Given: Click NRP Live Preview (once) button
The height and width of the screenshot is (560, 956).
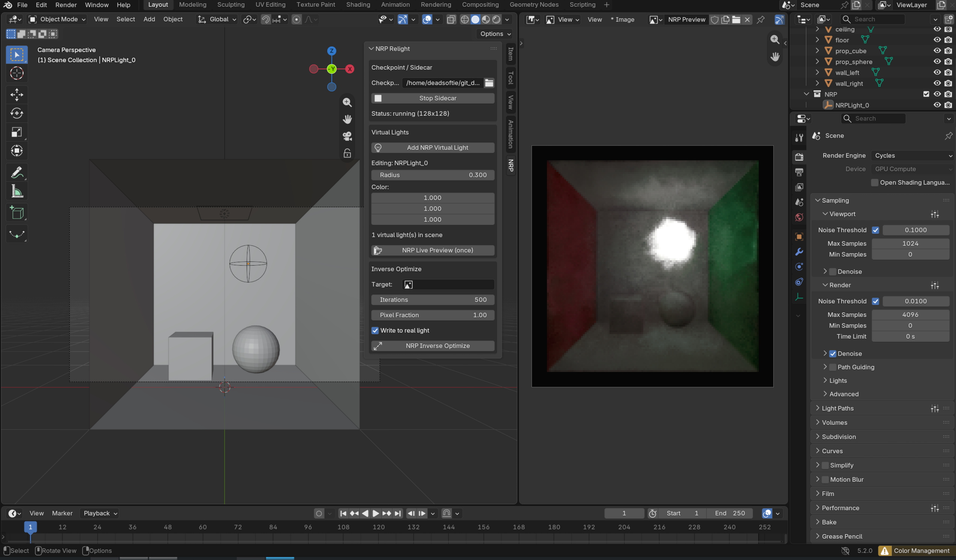Looking at the screenshot, I should (x=433, y=250).
